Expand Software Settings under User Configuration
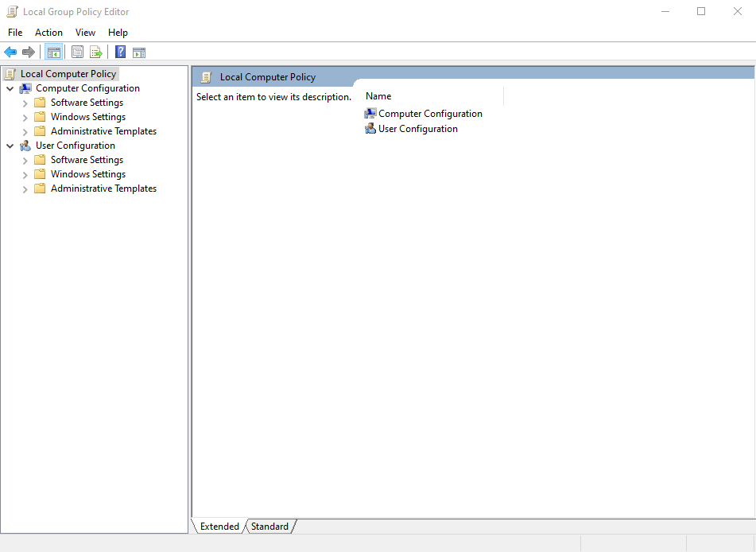This screenshot has height=552, width=756. click(x=25, y=161)
